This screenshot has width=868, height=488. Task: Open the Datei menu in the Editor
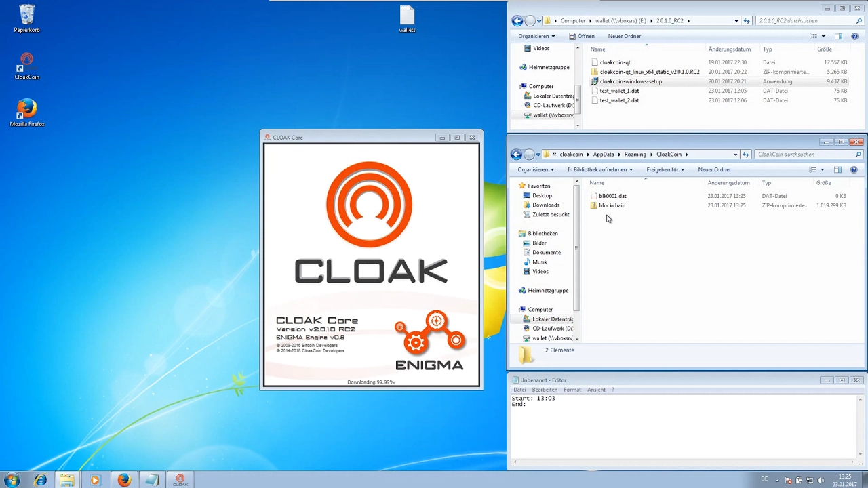coord(519,390)
